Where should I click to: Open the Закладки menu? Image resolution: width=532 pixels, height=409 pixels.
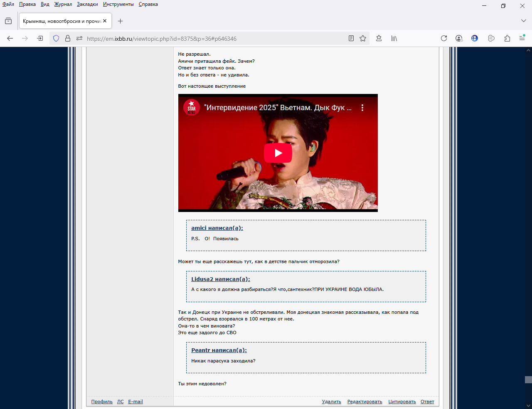click(87, 4)
